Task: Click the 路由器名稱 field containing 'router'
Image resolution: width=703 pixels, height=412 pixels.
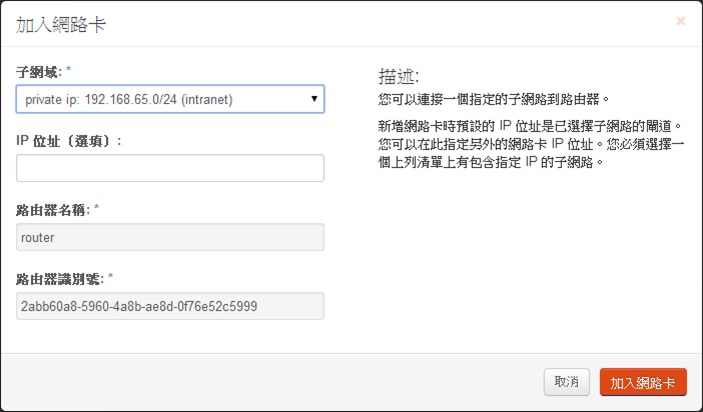Action: [170, 237]
